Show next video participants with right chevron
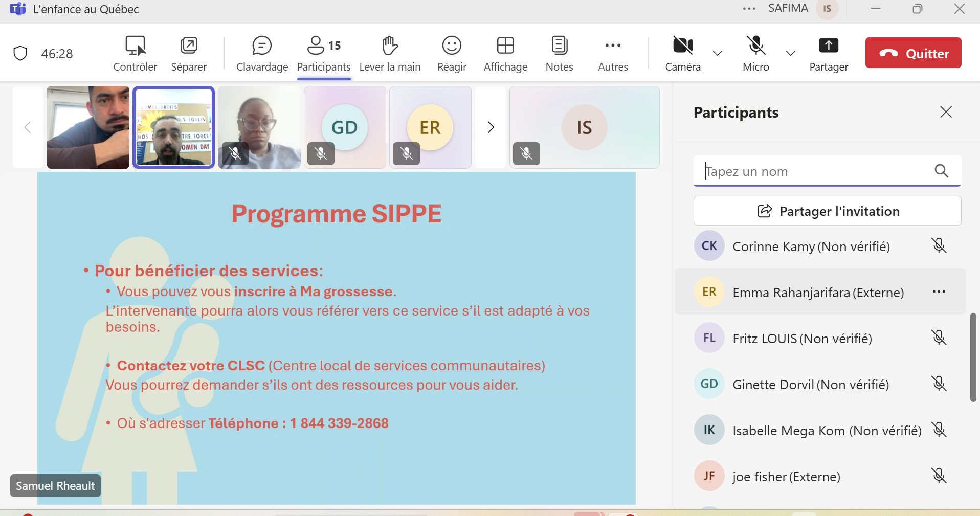The height and width of the screenshot is (516, 980). point(491,127)
